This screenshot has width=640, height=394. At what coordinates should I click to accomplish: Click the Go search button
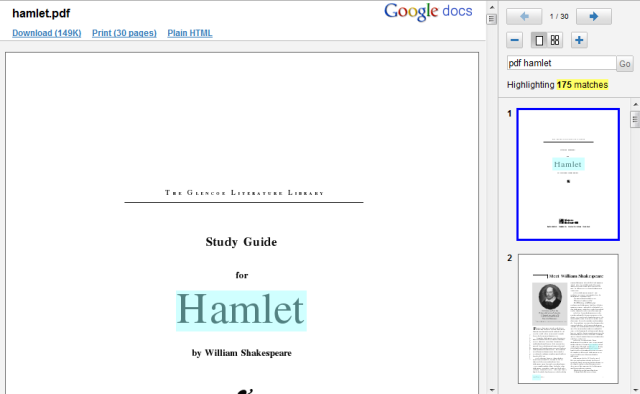coord(624,64)
